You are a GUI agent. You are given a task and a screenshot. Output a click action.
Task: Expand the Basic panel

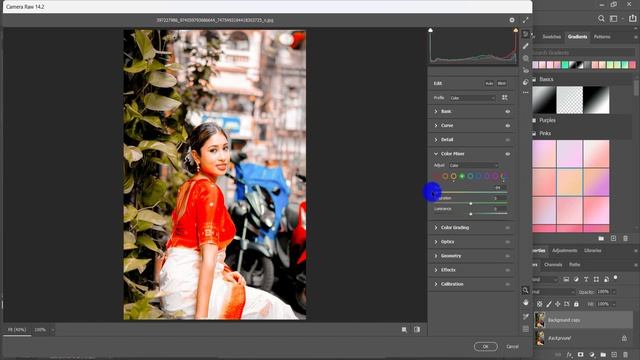pyautogui.click(x=436, y=111)
